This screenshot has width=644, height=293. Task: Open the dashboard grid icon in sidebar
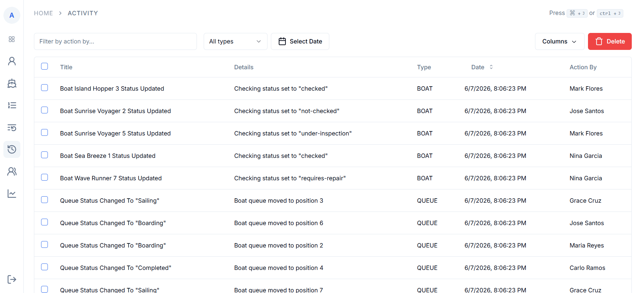point(12,39)
